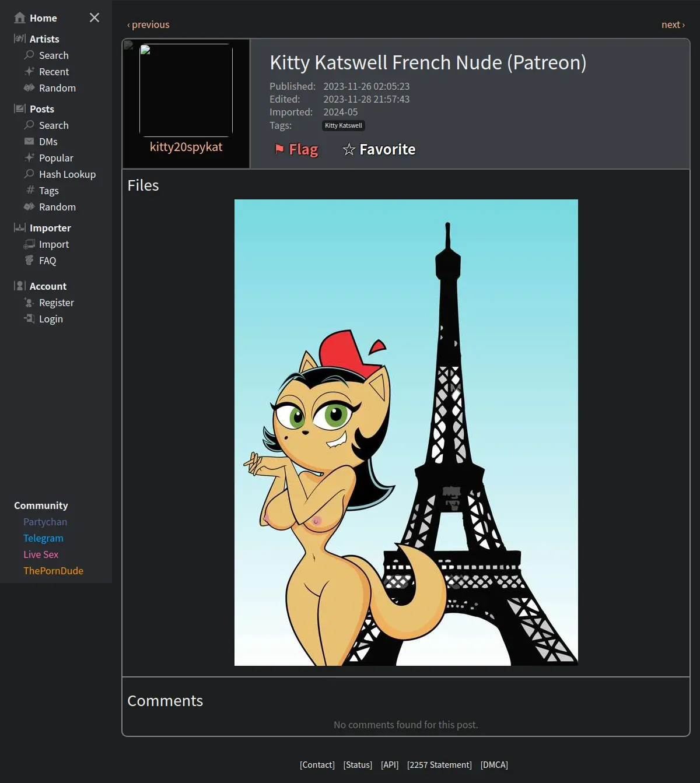The image size is (700, 783).
Task: Browse the Tags page
Action: click(48, 191)
